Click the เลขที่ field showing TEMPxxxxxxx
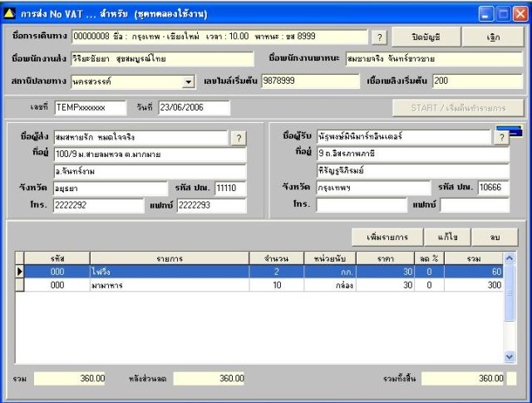532x403 pixels. 90,108
